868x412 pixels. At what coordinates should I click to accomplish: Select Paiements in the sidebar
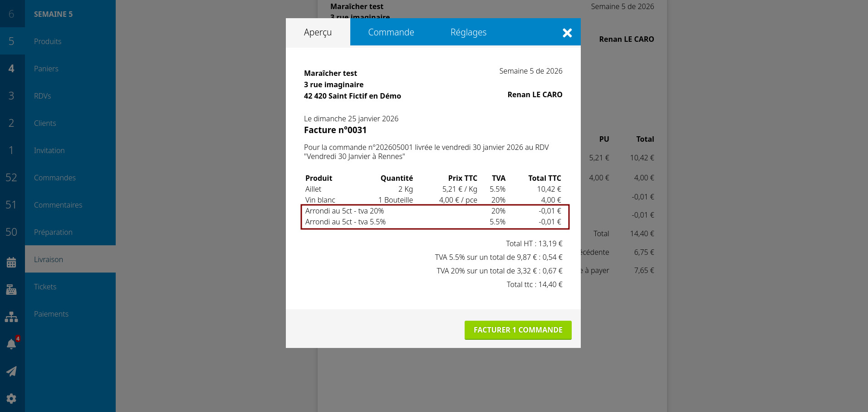click(51, 314)
